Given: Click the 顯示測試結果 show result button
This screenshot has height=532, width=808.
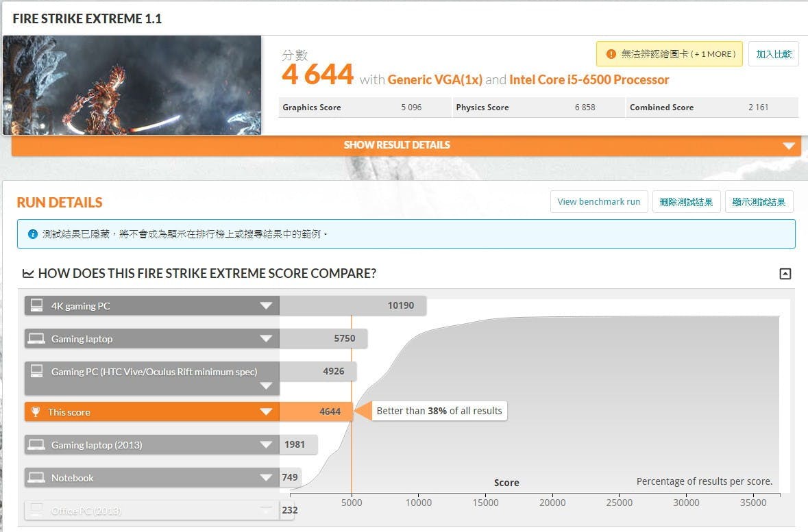Looking at the screenshot, I should (x=759, y=202).
